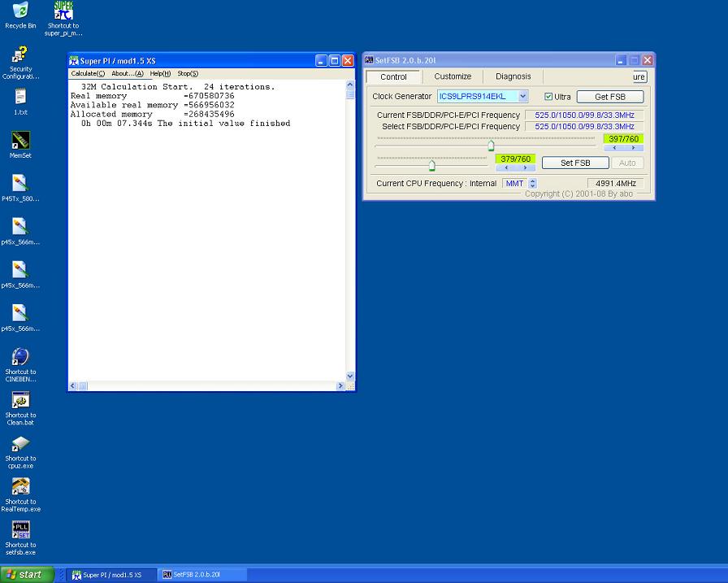The image size is (728, 583).
Task: Click the MMT CPU frequency mode field
Action: [x=515, y=184]
